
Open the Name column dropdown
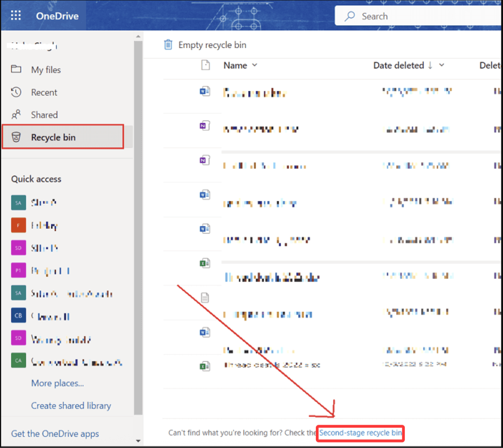255,65
